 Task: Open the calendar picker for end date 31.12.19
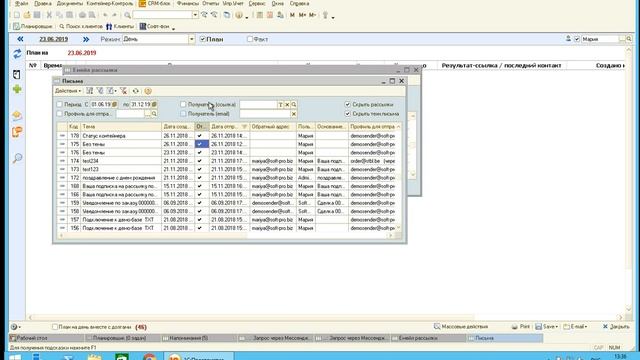coord(154,104)
